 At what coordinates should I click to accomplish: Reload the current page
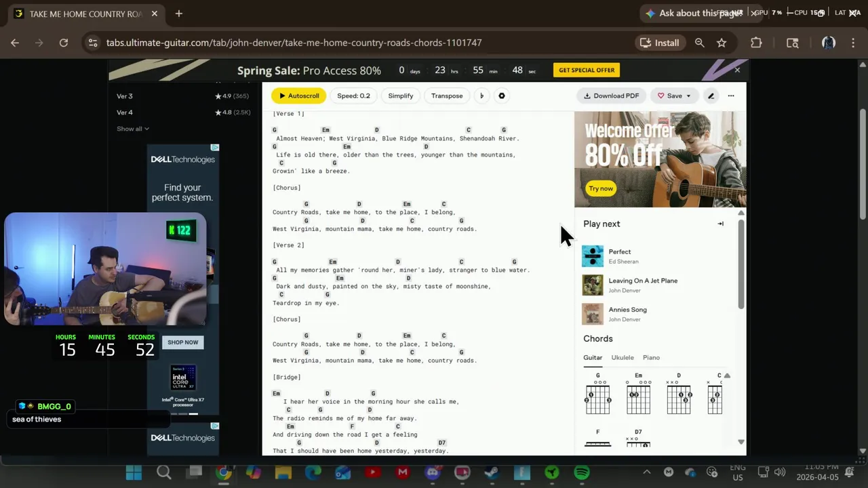(x=63, y=43)
